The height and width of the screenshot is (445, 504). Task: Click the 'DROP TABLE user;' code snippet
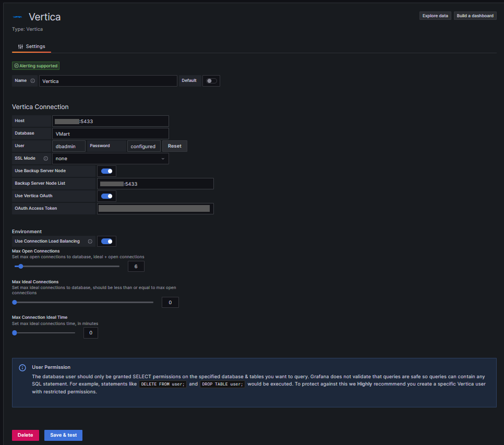pyautogui.click(x=222, y=384)
